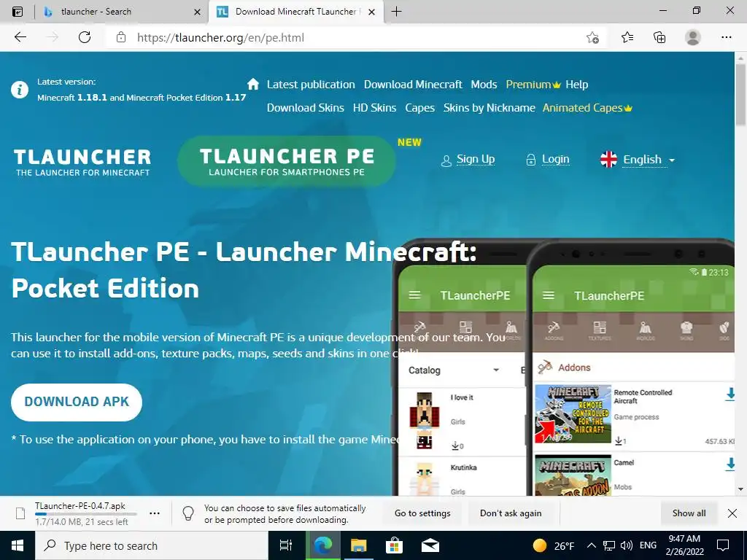This screenshot has height=560, width=747.
Task: Click the Textures tab icon in right phone
Action: click(x=600, y=330)
